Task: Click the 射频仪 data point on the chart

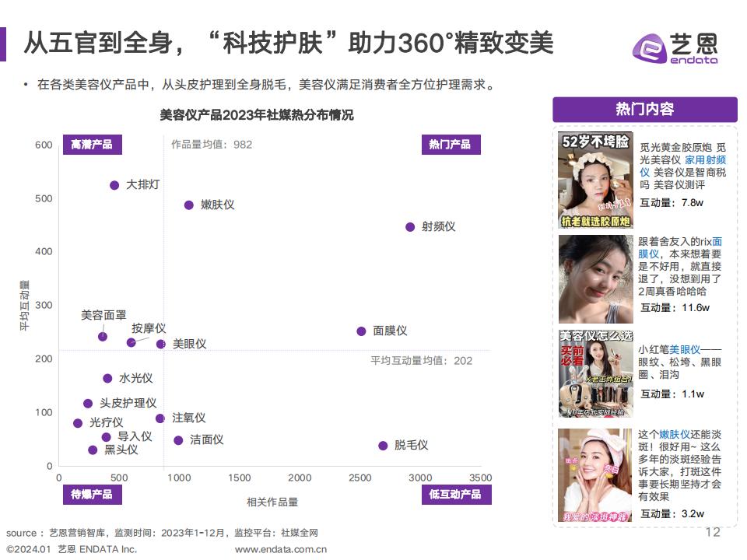Action: pyautogui.click(x=410, y=227)
